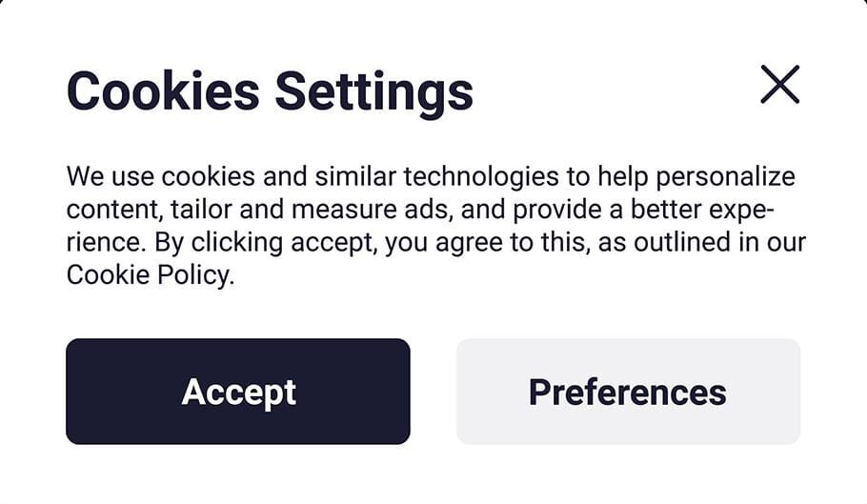
Task: Accept cookies and similar technologies
Action: pos(238,392)
